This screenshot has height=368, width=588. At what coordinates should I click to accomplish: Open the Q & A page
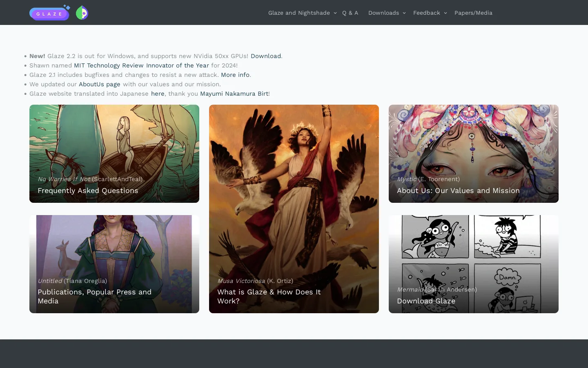click(350, 13)
